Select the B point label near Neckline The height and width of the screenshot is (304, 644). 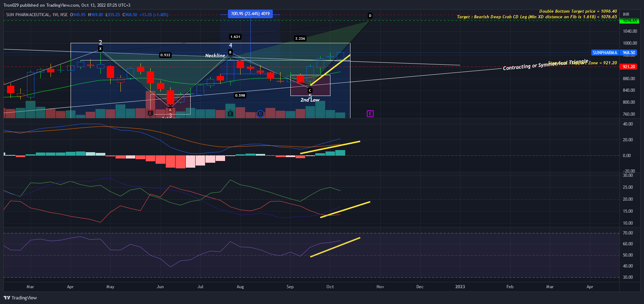tap(230, 52)
